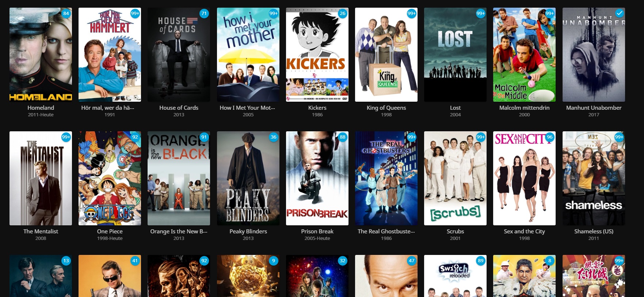The width and height of the screenshot is (644, 297).
Task: Click the Hör mal, wer da hämmert title
Action: [108, 108]
